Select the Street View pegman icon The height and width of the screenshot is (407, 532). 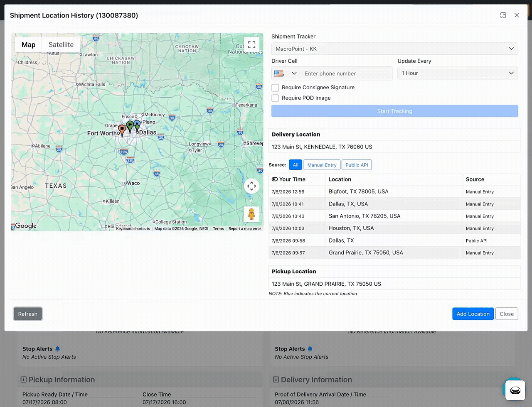(x=251, y=214)
